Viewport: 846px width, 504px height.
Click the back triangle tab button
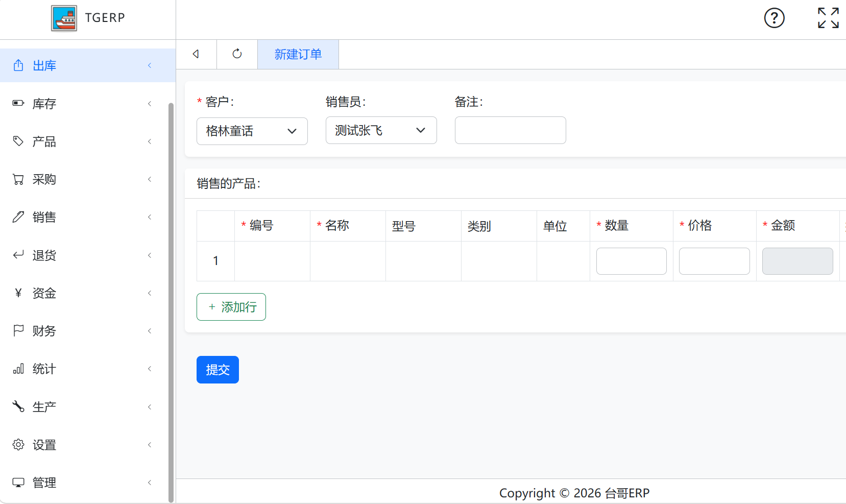pos(196,54)
